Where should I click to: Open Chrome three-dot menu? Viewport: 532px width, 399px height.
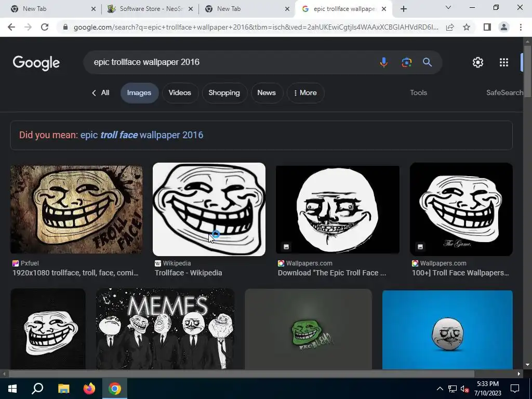coord(521,27)
